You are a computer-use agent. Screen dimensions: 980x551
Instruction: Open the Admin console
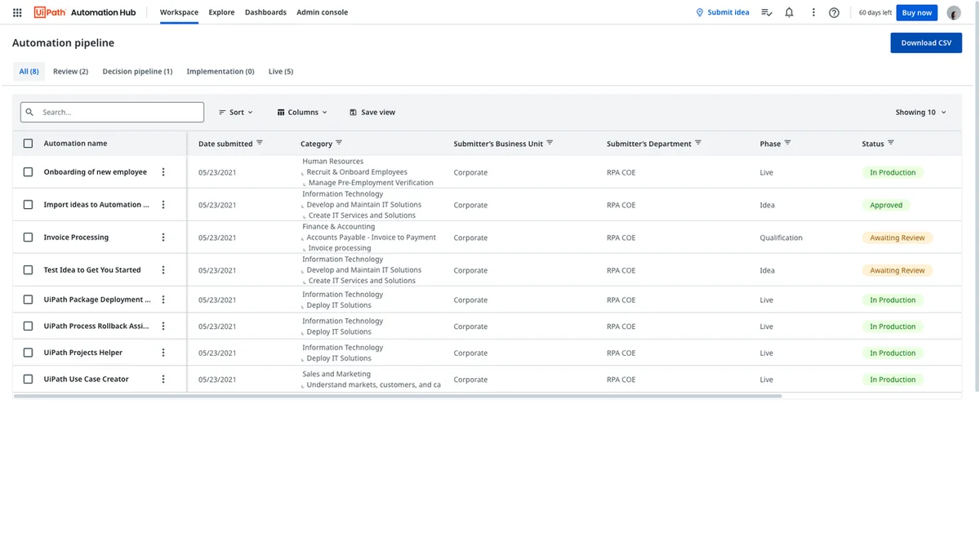[322, 12]
